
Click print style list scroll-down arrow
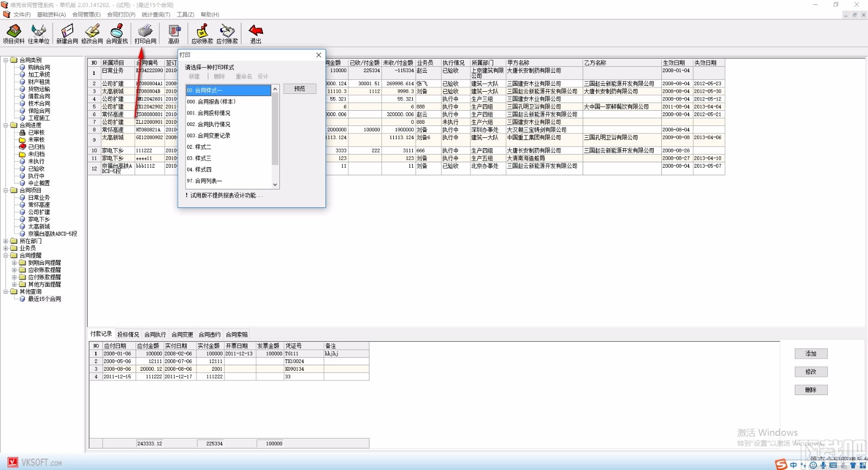pyautogui.click(x=275, y=185)
